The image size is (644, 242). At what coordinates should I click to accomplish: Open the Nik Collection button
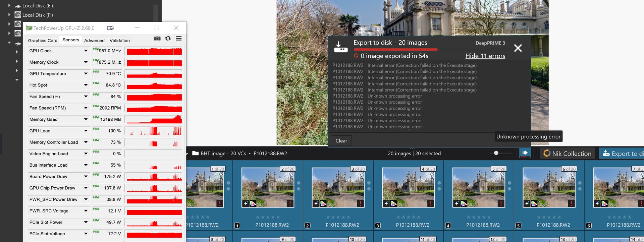(567, 154)
